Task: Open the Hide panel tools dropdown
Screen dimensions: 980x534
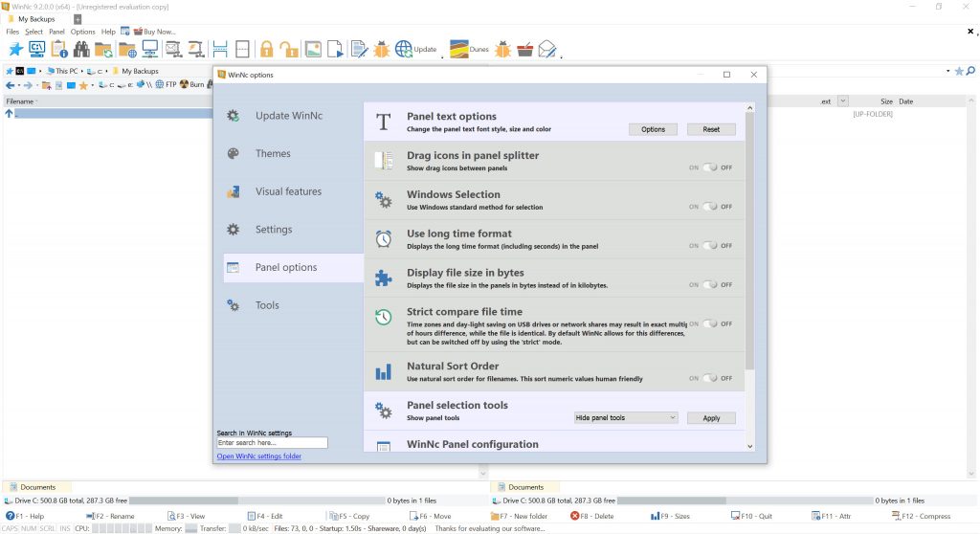Action: point(626,417)
